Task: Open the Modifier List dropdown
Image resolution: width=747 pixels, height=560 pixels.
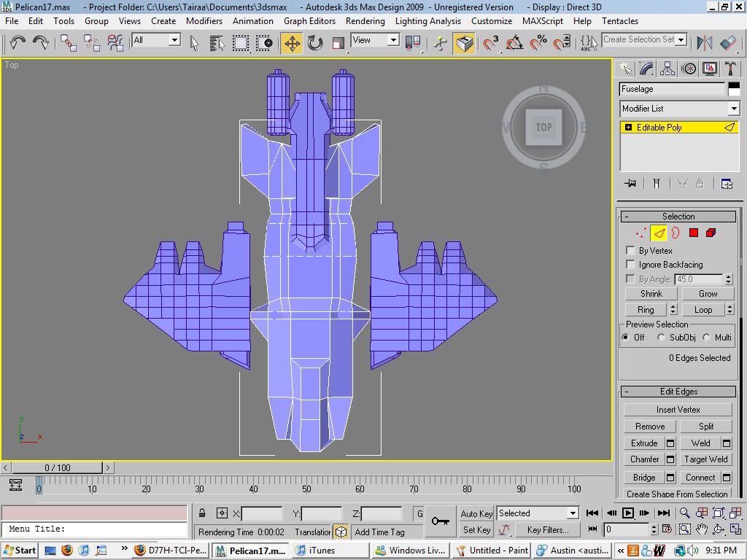Action: [679, 109]
